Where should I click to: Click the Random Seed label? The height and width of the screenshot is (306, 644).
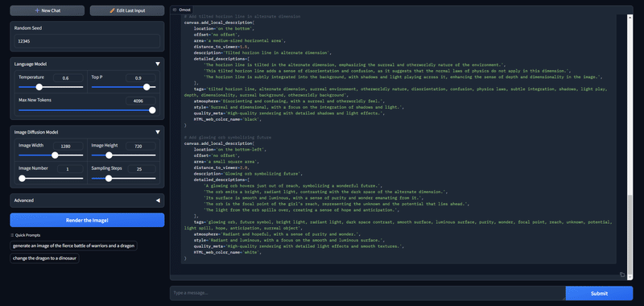(x=28, y=28)
